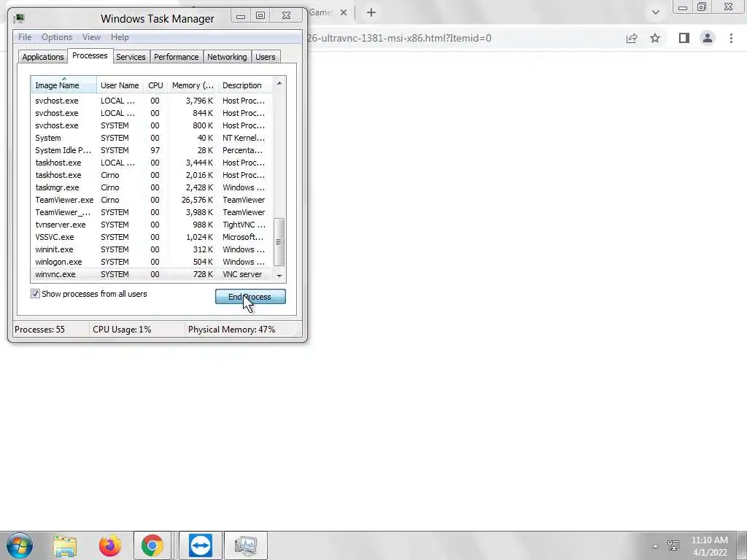Toggle Show processes from all users
This screenshot has height=560, width=747.
click(x=35, y=294)
